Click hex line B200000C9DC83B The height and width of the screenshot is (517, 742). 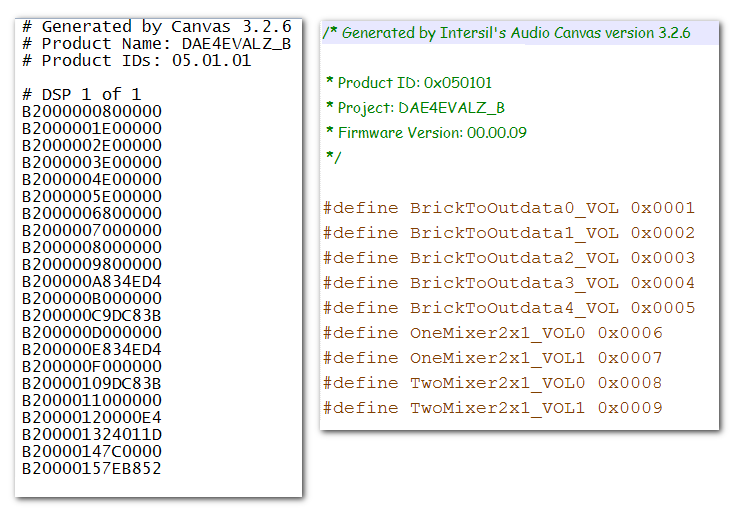click(91, 315)
